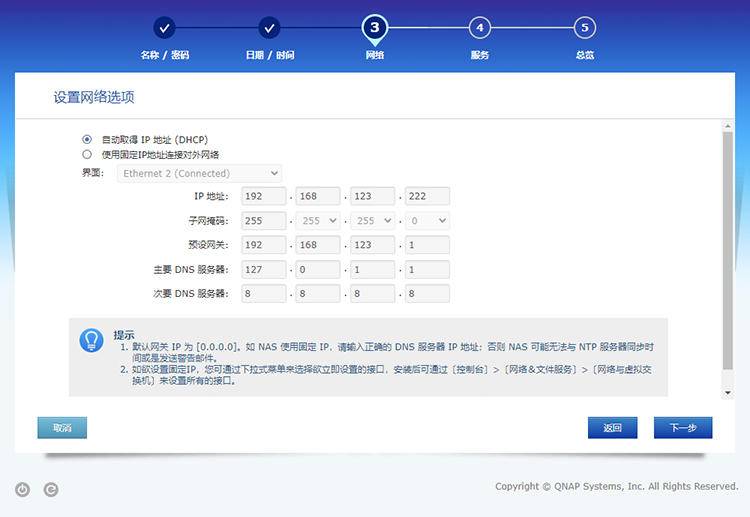
Task: Click the default gateway first octet field 192
Action: coord(264,245)
